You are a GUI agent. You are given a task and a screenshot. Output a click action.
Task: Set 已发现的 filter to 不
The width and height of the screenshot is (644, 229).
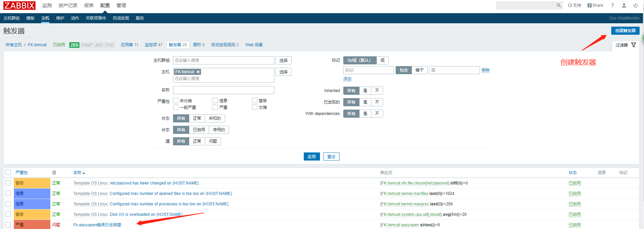(x=377, y=102)
